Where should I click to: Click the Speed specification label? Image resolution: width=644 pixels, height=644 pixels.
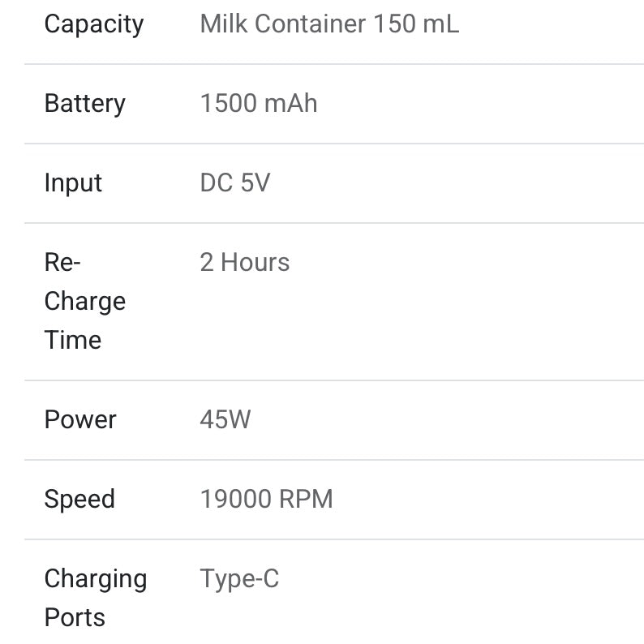79,500
